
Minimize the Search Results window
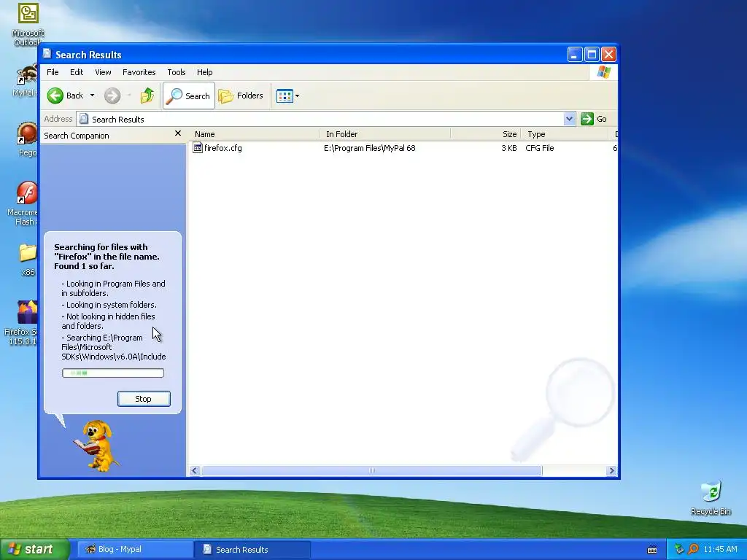tap(575, 55)
